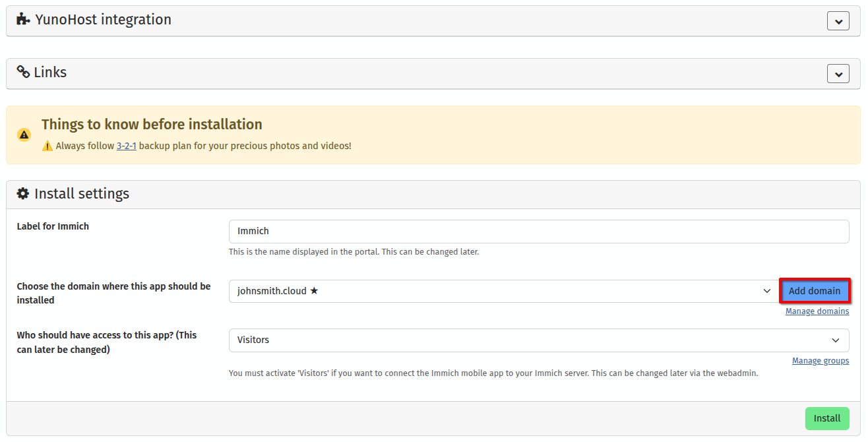Screen dimensions: 868x442
Task: Click the YunoHost integration heading text
Action: click(x=104, y=20)
